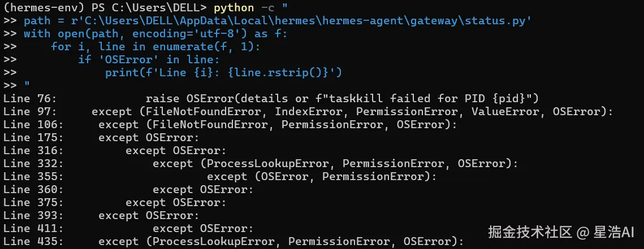The image size is (644, 249).
Task: Click the print(f'Line {i}...') statement
Action: [223, 73]
